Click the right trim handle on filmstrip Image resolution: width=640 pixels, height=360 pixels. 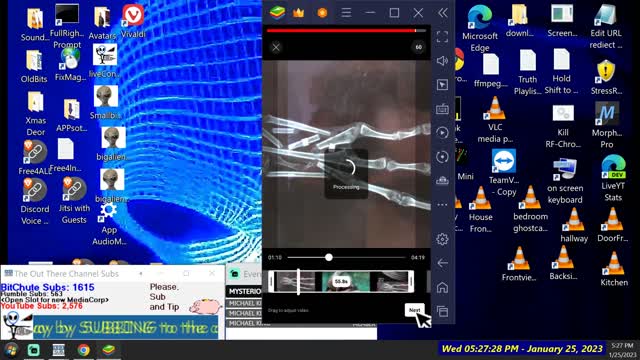point(411,281)
